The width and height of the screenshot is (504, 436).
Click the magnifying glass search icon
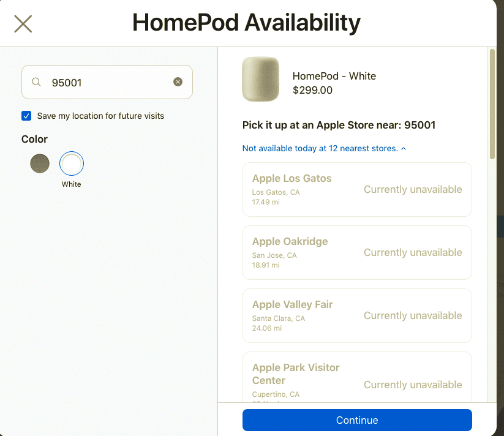coord(37,82)
